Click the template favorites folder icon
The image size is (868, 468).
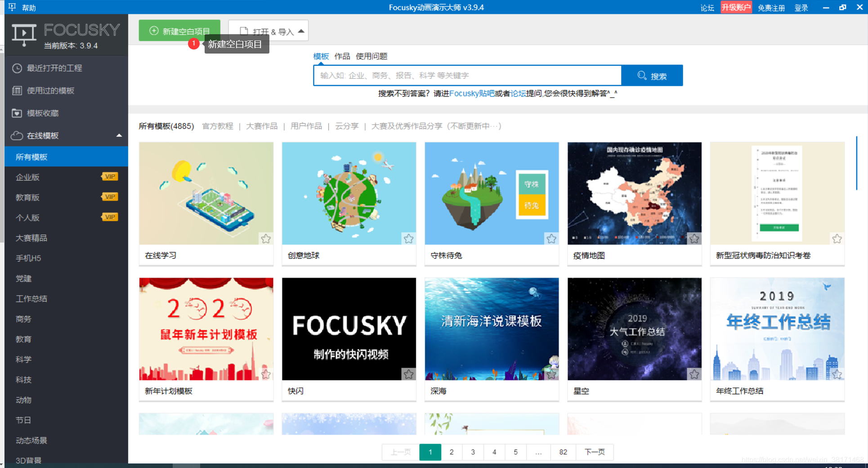pyautogui.click(x=17, y=113)
